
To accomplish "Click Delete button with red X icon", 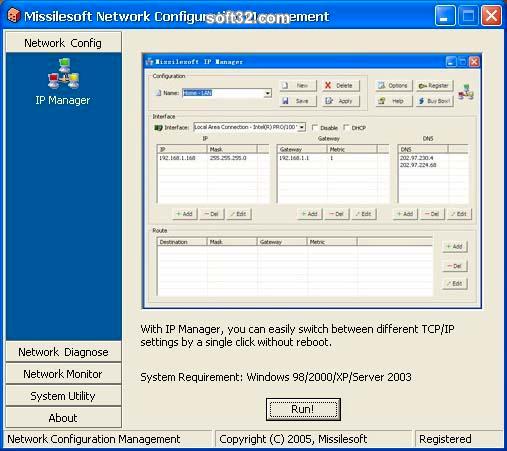I will pos(341,86).
